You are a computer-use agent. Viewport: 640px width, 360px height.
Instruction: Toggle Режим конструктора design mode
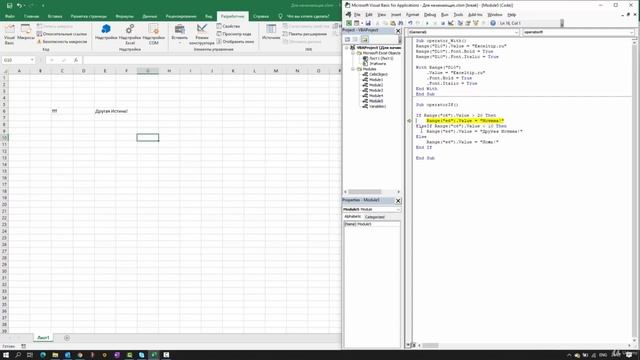[202, 34]
